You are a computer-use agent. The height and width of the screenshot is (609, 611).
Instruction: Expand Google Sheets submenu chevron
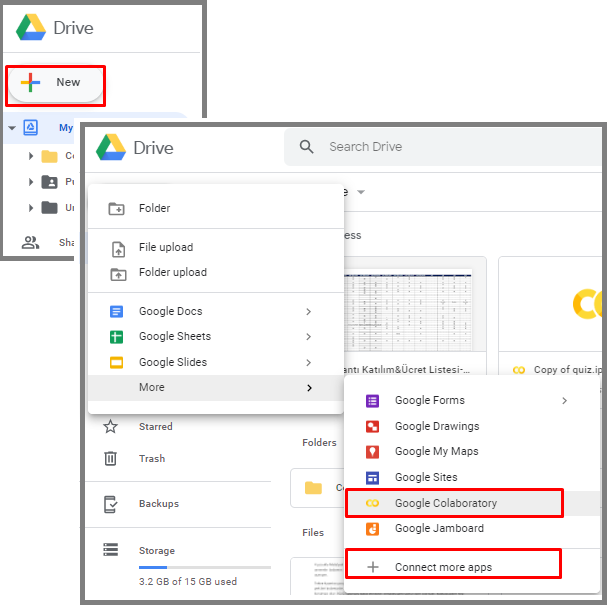[309, 336]
